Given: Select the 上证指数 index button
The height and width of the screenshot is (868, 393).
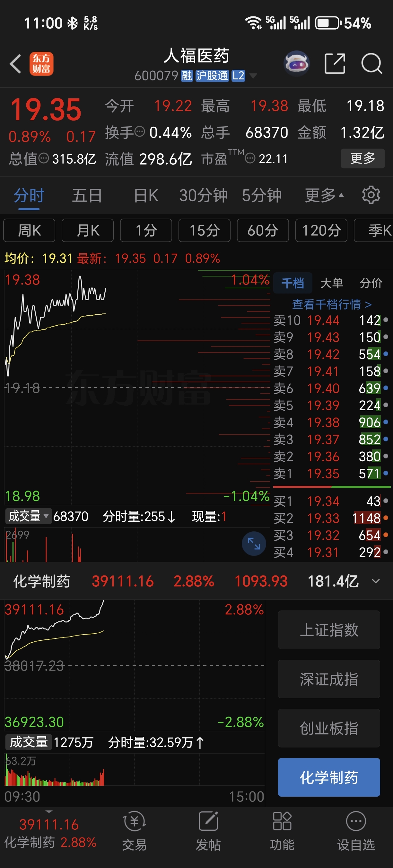Looking at the screenshot, I should point(329,630).
